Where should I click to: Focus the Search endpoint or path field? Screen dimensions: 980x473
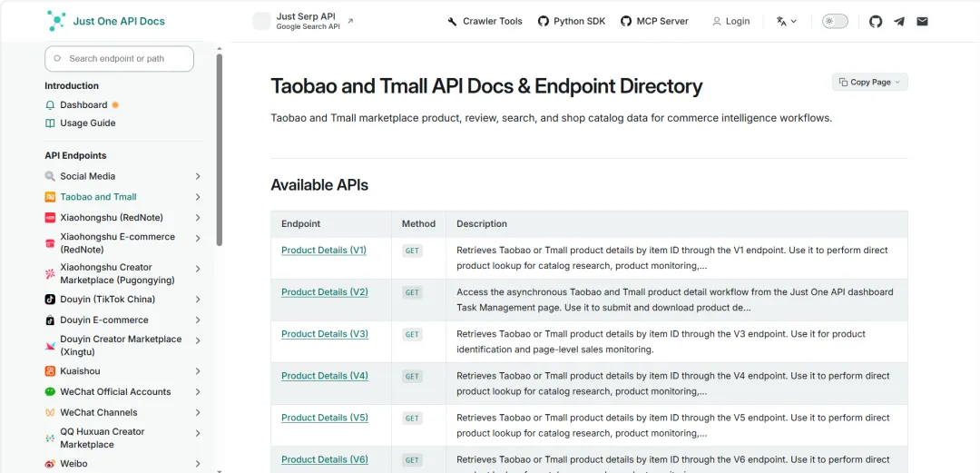coord(120,58)
